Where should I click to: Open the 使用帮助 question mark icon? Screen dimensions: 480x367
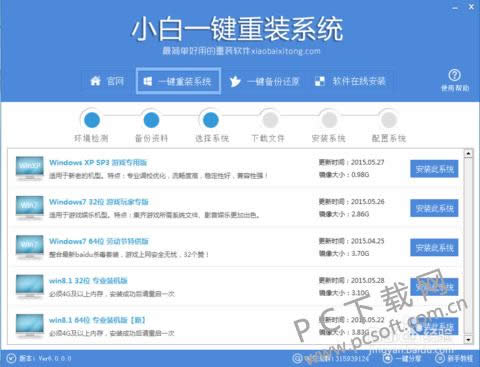pos(455,75)
